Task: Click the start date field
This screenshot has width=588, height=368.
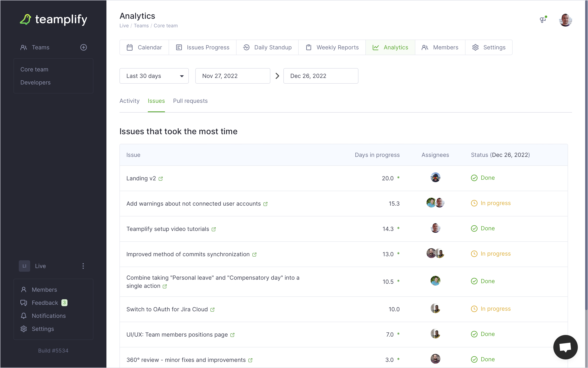Action: (x=232, y=76)
